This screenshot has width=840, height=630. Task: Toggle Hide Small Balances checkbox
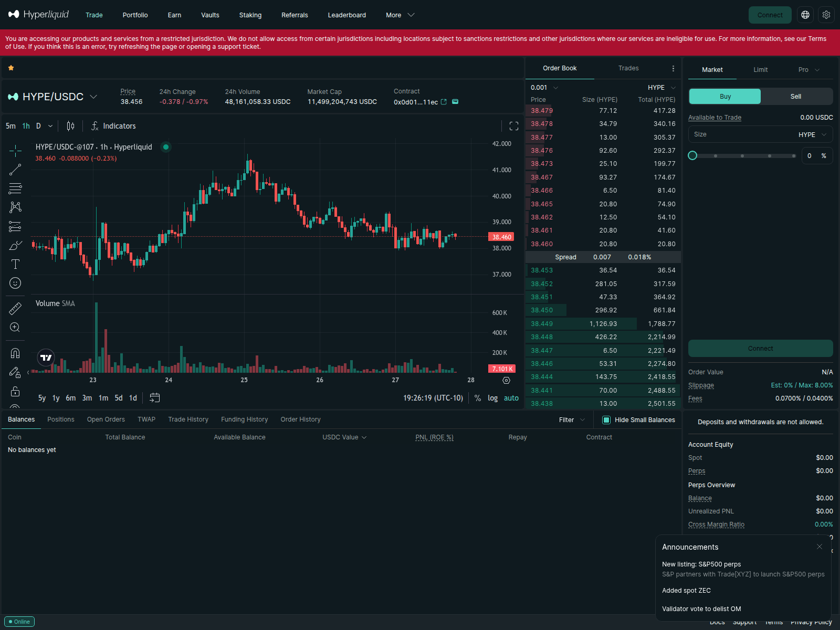[606, 420]
